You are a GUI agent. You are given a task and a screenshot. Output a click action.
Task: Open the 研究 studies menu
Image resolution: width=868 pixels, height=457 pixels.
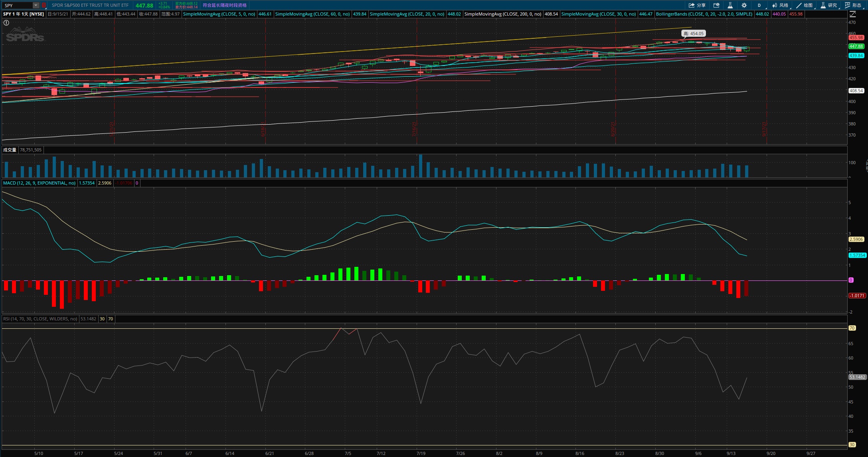[828, 5]
